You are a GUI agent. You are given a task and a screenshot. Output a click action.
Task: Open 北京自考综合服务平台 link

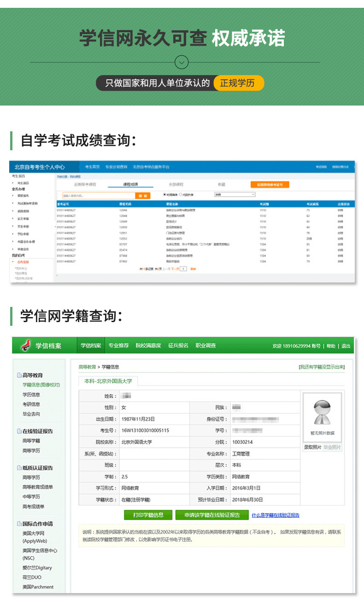point(151,167)
